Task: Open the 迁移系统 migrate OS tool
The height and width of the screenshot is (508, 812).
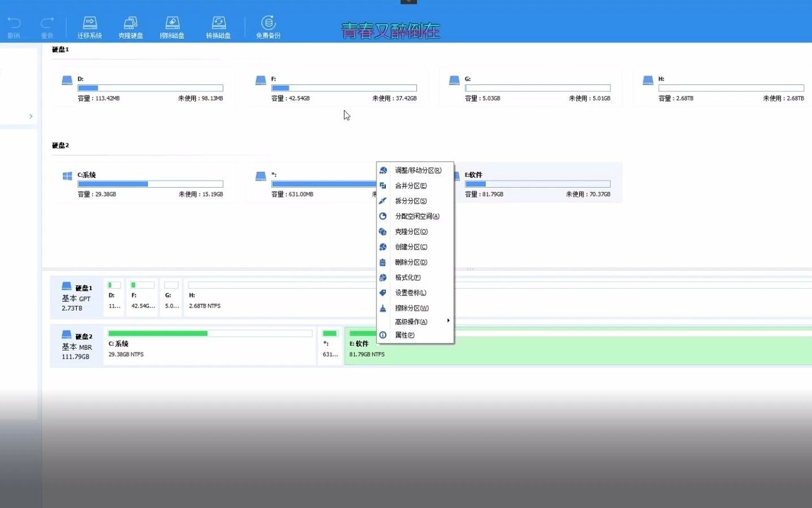Action: pos(90,27)
